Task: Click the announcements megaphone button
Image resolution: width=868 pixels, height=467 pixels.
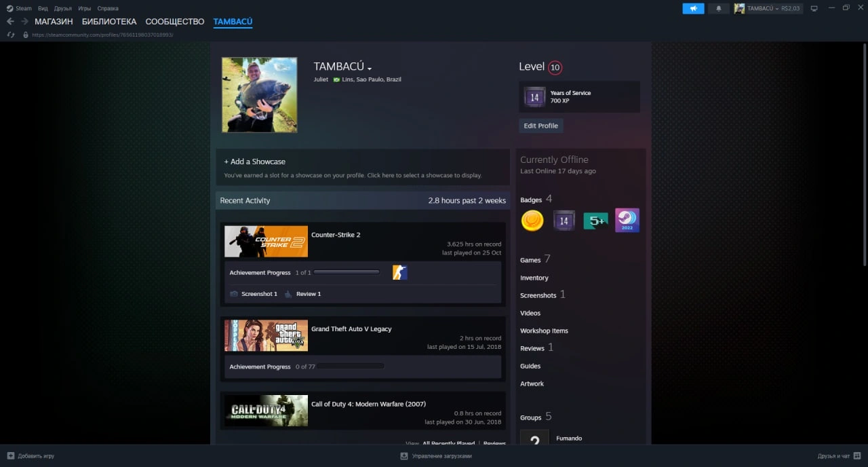Action: (x=693, y=8)
